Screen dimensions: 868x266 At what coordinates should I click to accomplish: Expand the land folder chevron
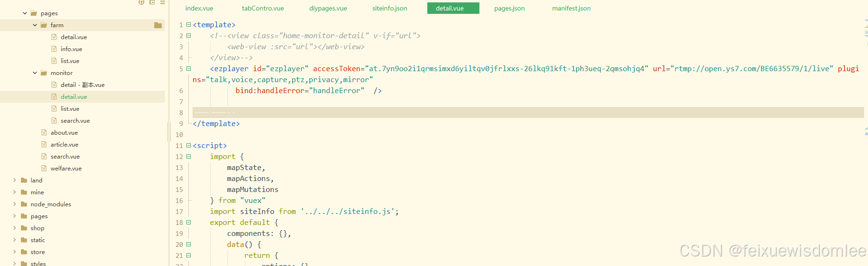click(14, 181)
